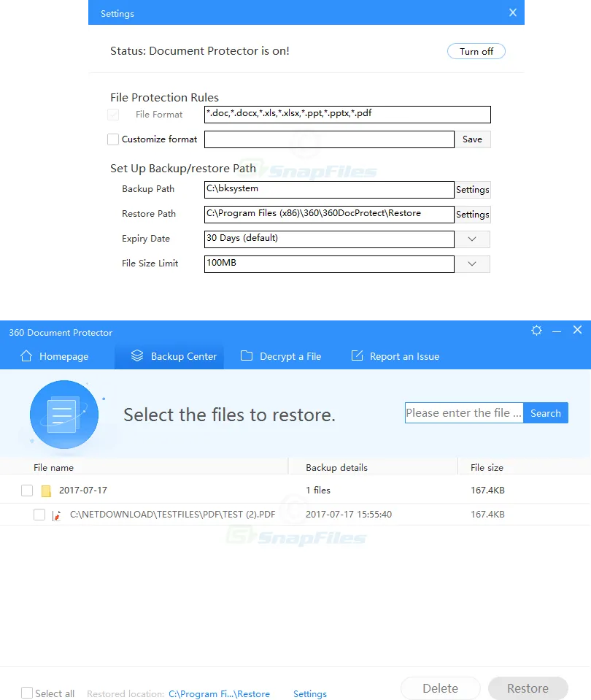Open the Decrypt a File tab
The image size is (591, 700).
click(x=281, y=356)
